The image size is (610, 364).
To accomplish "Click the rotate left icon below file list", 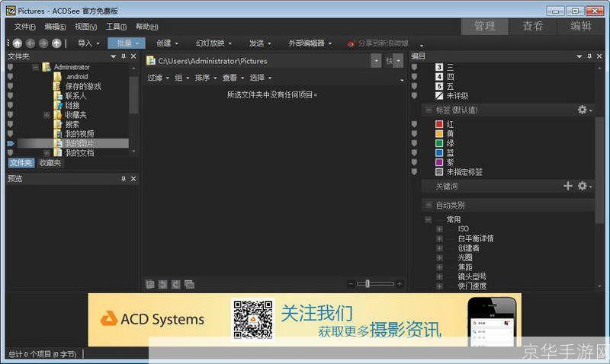I will tap(162, 284).
